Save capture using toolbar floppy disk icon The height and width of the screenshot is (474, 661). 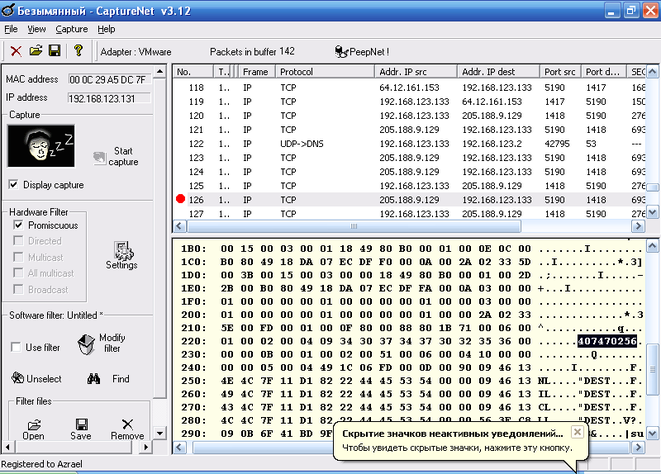(x=55, y=51)
